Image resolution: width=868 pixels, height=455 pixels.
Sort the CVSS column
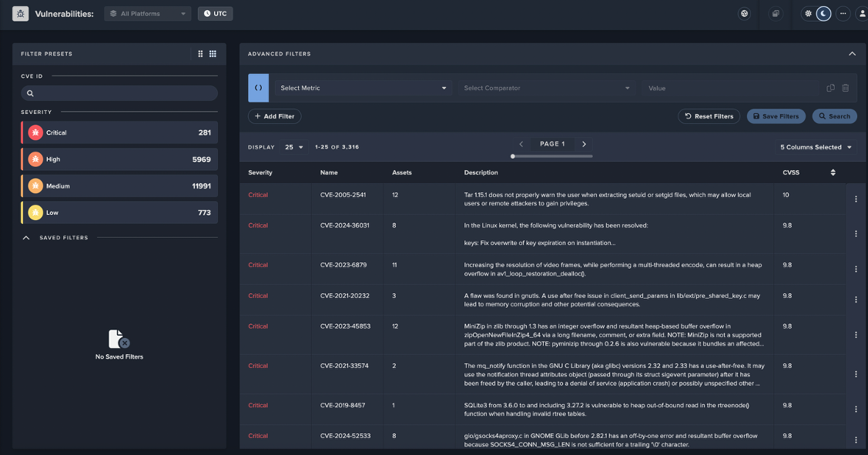click(x=833, y=172)
